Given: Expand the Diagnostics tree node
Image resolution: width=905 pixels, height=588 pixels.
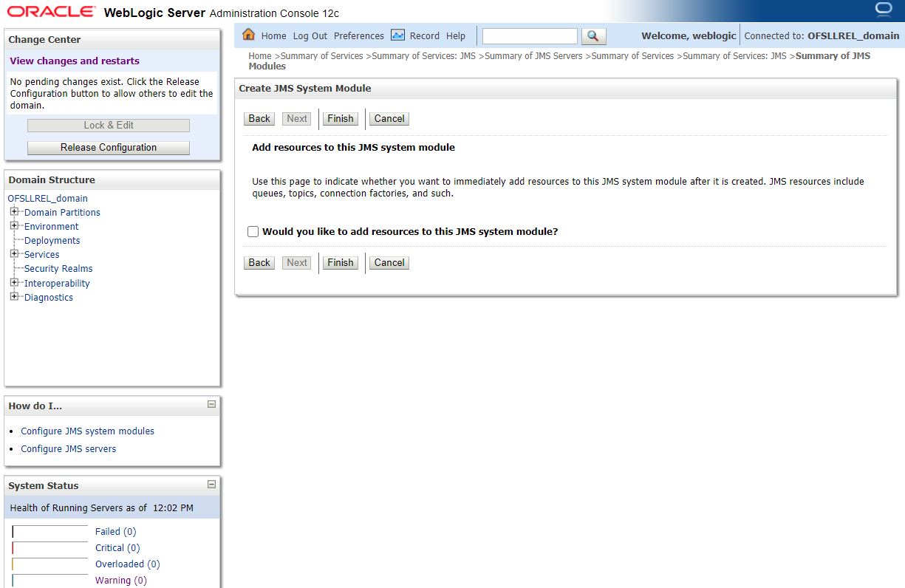Looking at the screenshot, I should [x=14, y=297].
